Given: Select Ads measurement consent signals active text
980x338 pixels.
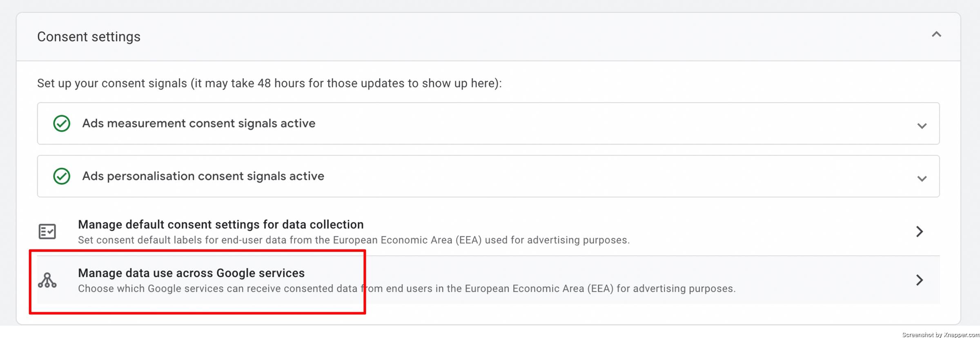Looking at the screenshot, I should 199,123.
